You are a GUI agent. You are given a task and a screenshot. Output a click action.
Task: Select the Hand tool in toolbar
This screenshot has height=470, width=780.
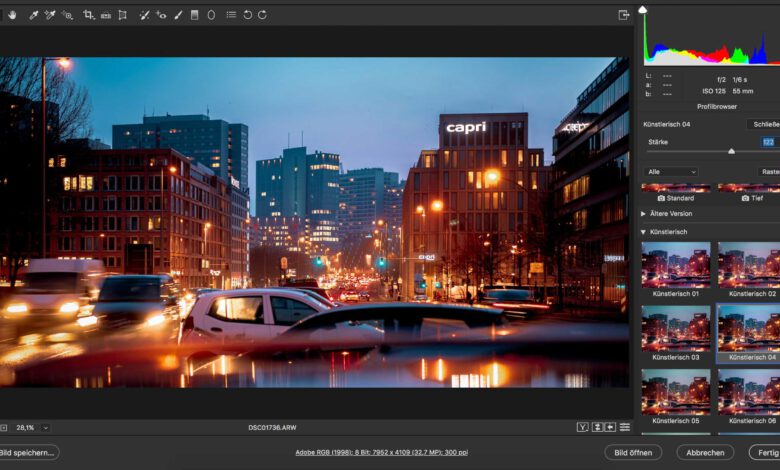click(x=13, y=15)
